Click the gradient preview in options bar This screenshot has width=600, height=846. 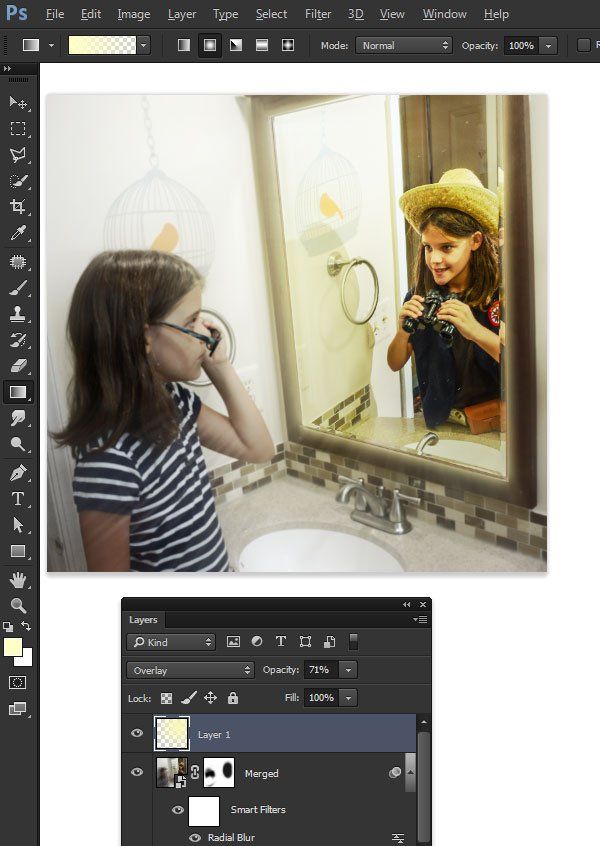click(102, 45)
